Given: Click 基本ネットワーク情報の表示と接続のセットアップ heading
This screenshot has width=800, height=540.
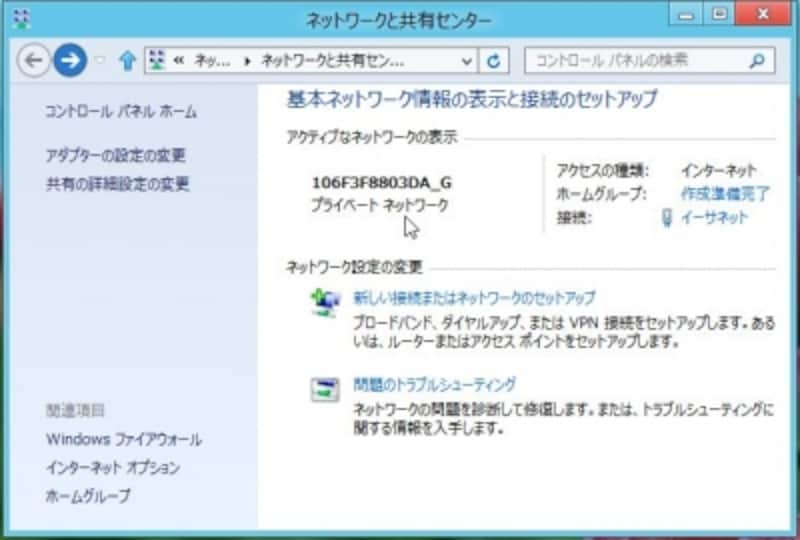Looking at the screenshot, I should click(472, 99).
